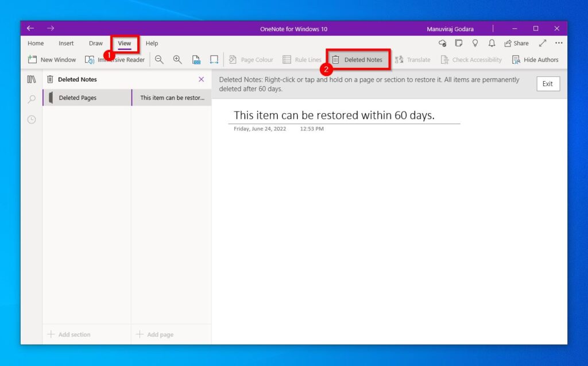This screenshot has height=366, width=588.
Task: Toggle the Deleted Notes view
Action: 358,60
